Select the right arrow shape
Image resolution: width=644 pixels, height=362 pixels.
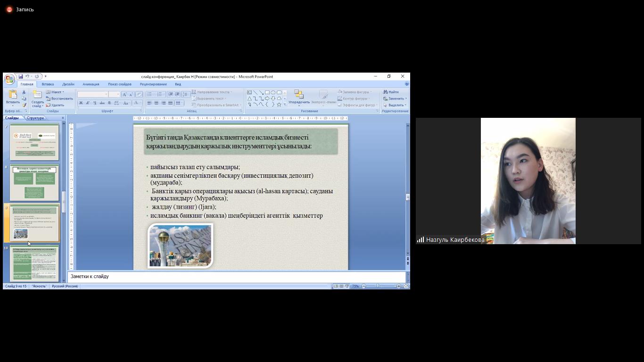point(267,99)
